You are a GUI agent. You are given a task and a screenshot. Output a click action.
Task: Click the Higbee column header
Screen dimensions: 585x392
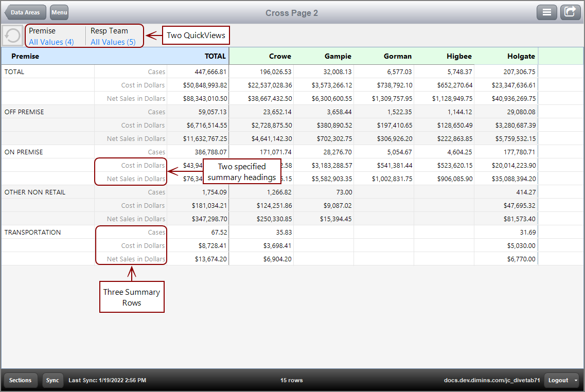point(459,56)
